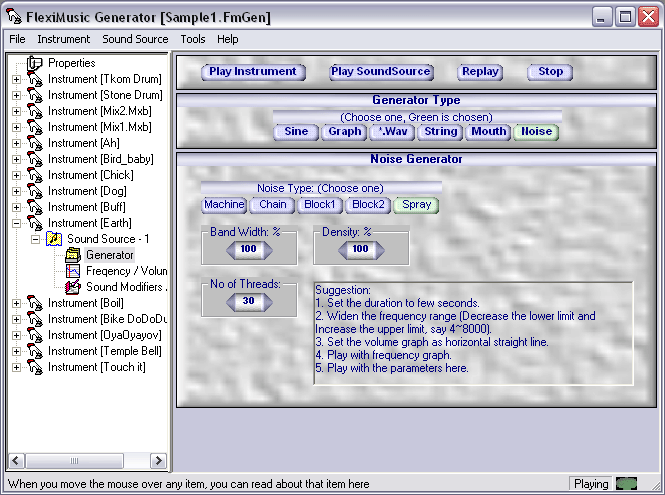The image size is (665, 495).
Task: Choose the Sine generator type
Action: point(296,131)
